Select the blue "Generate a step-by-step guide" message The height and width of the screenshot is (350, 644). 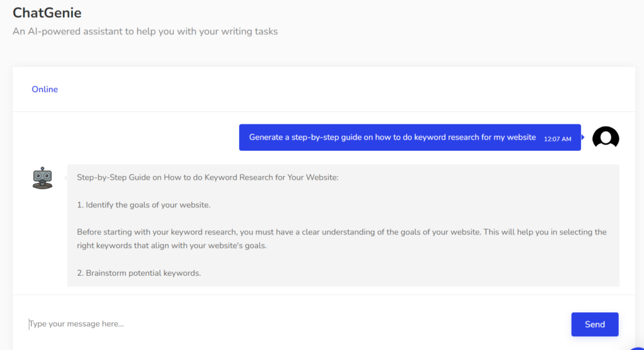point(392,138)
